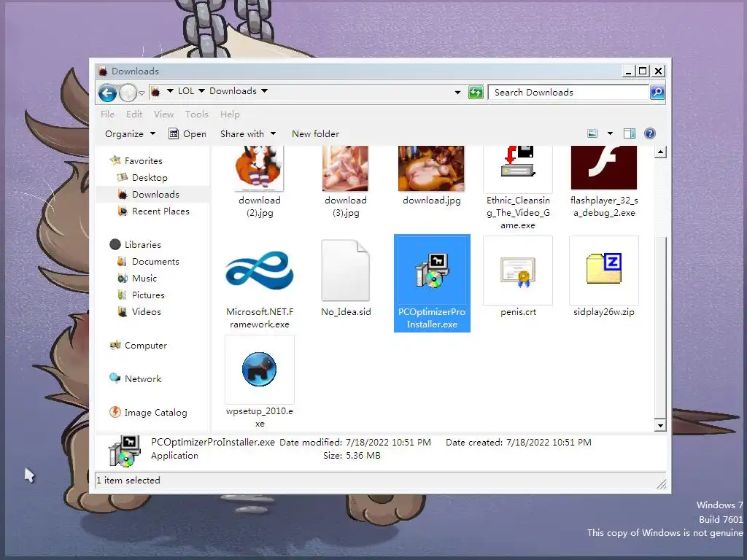This screenshot has height=560, width=747.
Task: Expand the arrow before LOL in address bar
Action: point(169,91)
